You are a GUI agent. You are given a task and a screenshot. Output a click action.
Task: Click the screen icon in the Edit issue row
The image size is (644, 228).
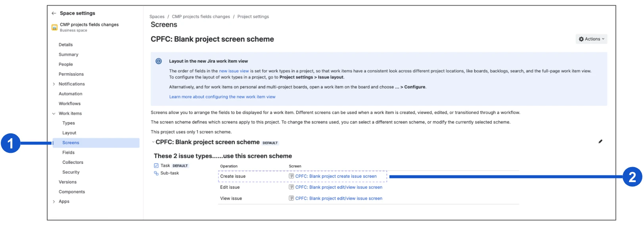point(291,187)
